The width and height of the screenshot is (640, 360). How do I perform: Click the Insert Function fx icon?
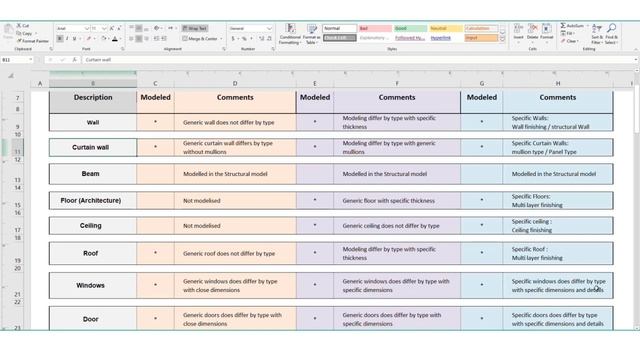[74, 60]
